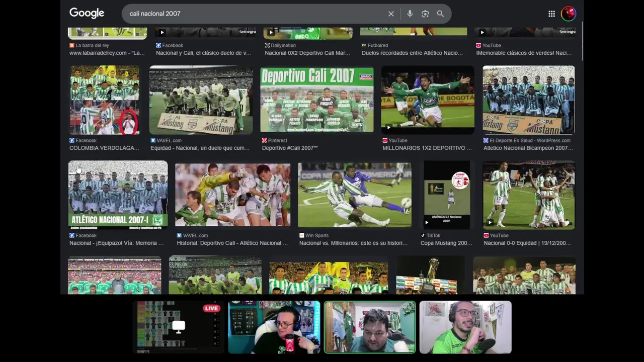Open Atletico Nacional Bicampeon 2007 image
The width and height of the screenshot is (644, 362).
coord(529,100)
